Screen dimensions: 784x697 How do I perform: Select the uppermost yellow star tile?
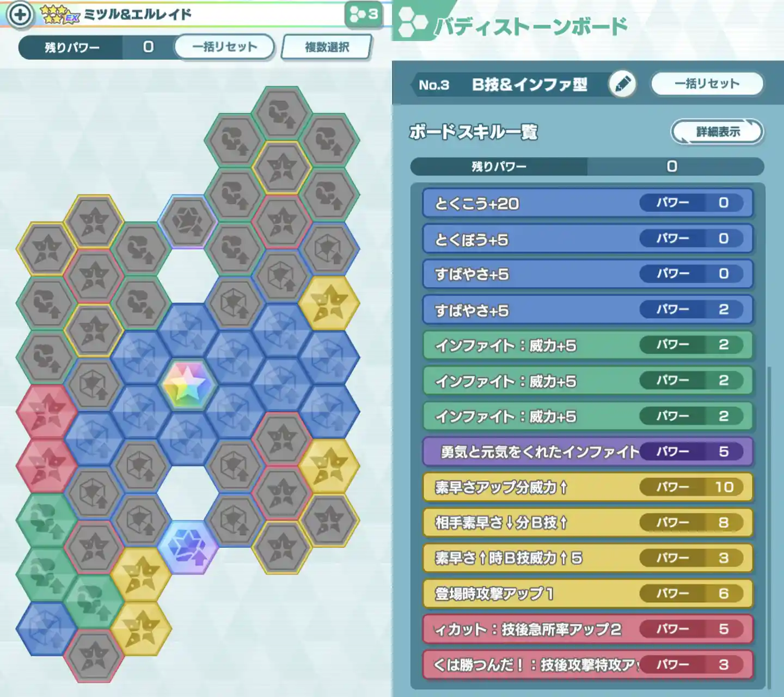[329, 303]
